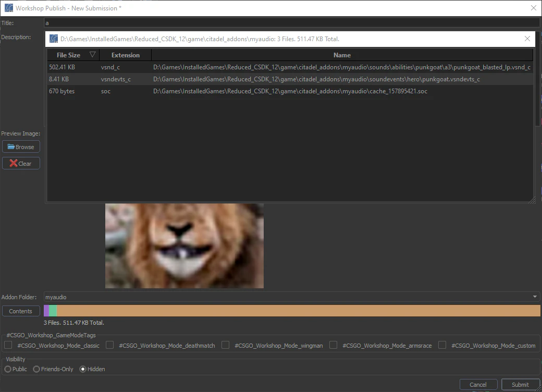
Task: Click the red X Clear icon
Action: click(14, 163)
